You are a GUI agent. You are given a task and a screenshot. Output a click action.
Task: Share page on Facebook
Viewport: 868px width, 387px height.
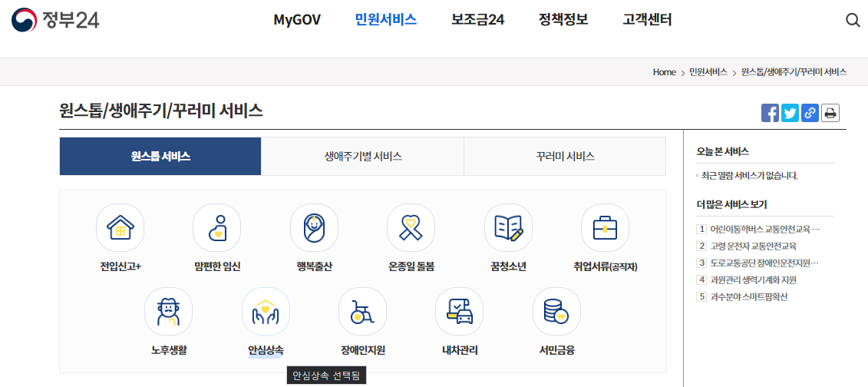coord(770,113)
